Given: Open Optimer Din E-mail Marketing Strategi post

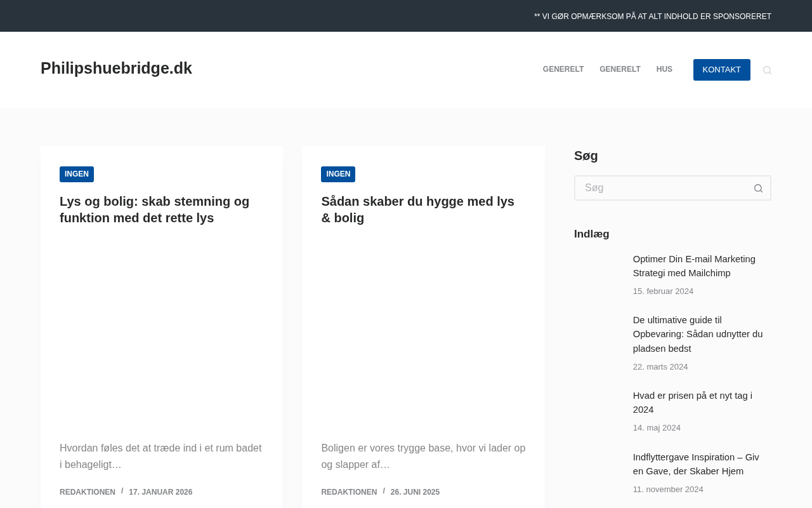Looking at the screenshot, I should pos(694,266).
